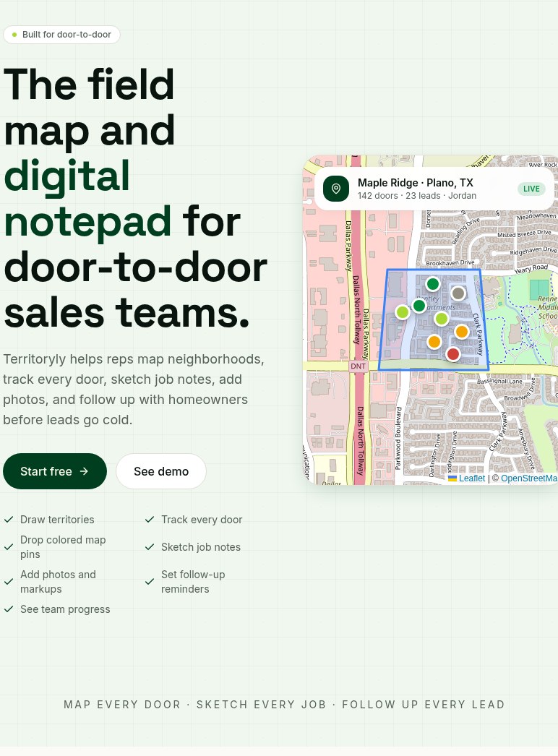The image size is (558, 756).
Task: Click checkmark icon beside 'See team progress'
Action: pos(9,609)
